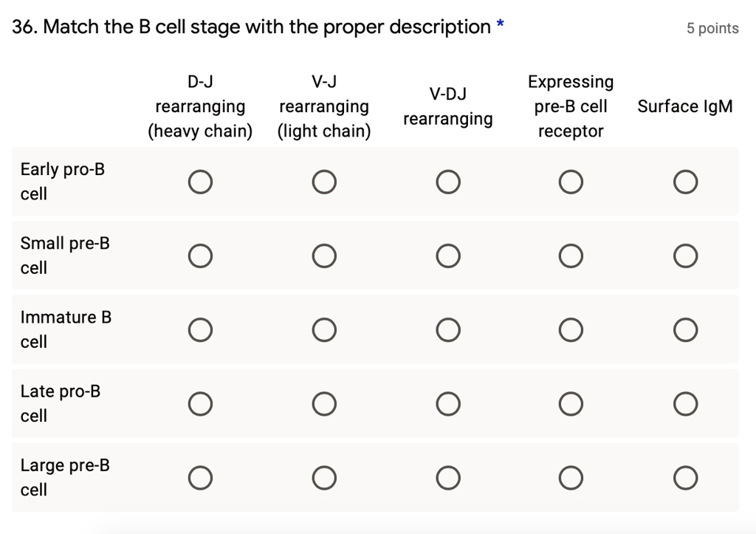
Task: Select D-J rearranging for Small pre-B cell
Action: 200,255
